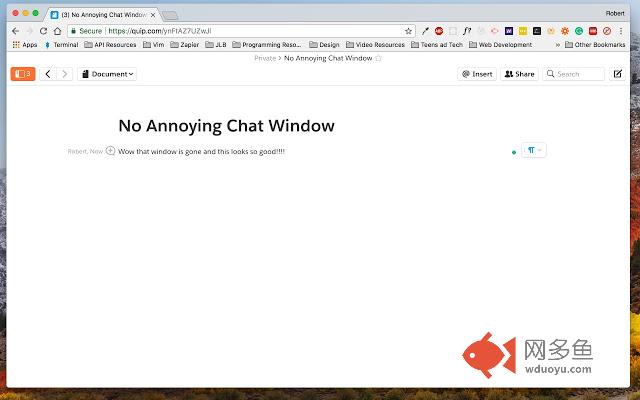640x400 pixels.
Task: Open the Zapier bookmark folder
Action: pos(184,45)
